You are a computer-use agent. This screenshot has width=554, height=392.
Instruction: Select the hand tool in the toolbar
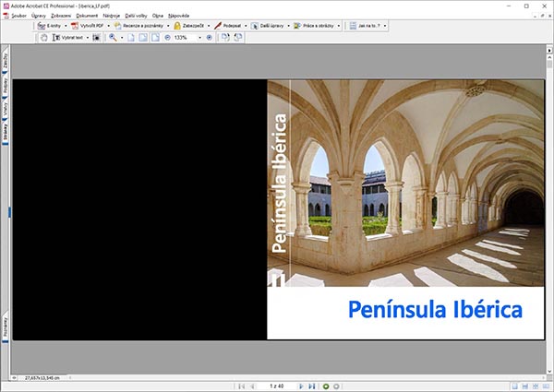[42, 38]
